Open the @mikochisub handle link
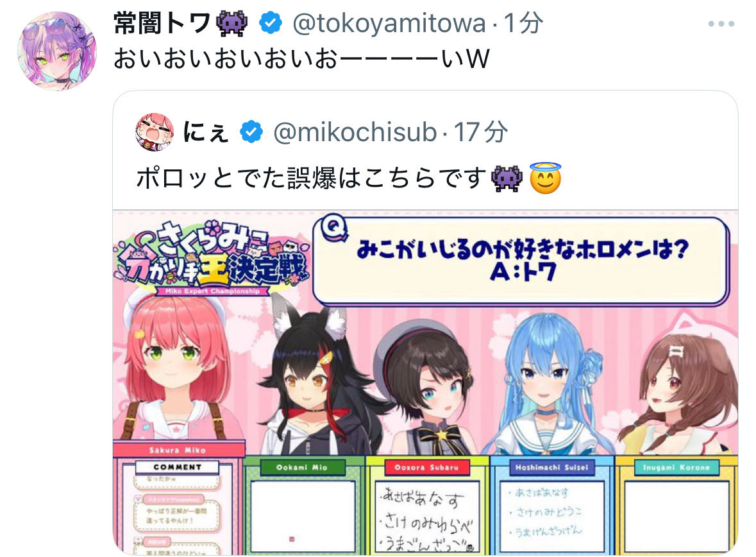 click(x=355, y=132)
